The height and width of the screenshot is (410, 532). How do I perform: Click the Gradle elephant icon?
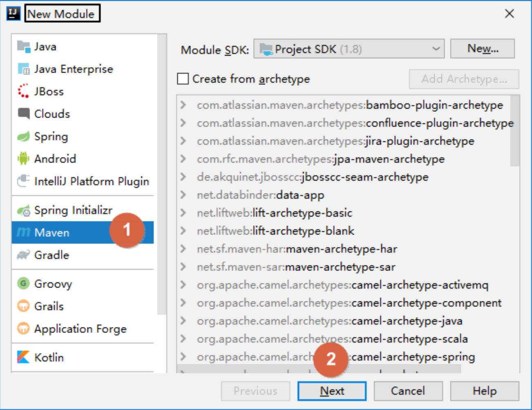point(24,255)
